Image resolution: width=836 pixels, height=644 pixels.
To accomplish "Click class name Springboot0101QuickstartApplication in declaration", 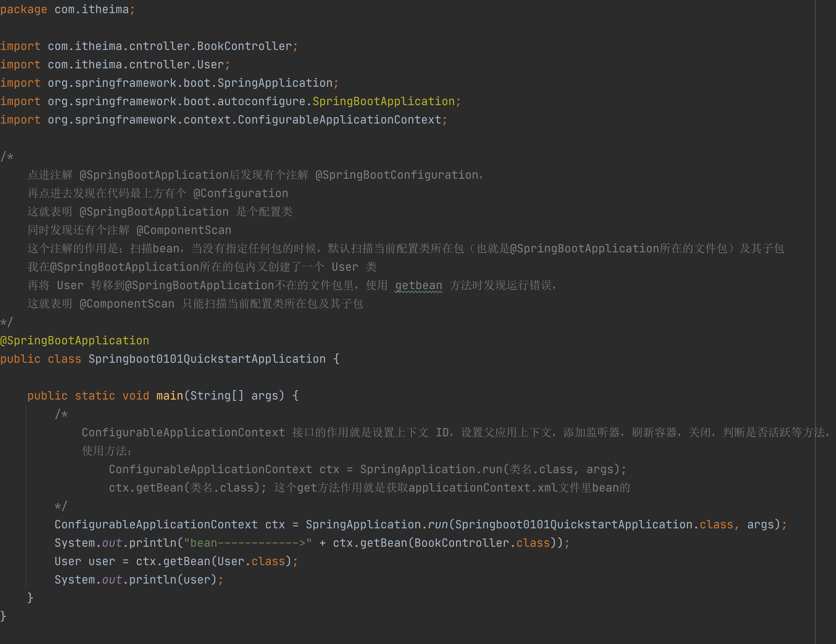I will tap(207, 359).
